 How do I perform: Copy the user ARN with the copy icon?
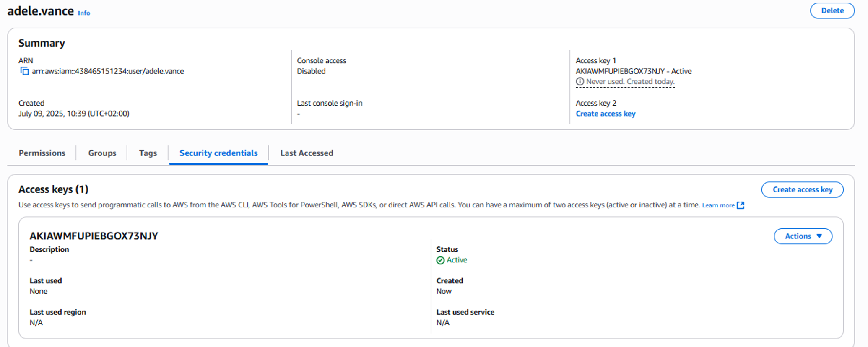25,71
